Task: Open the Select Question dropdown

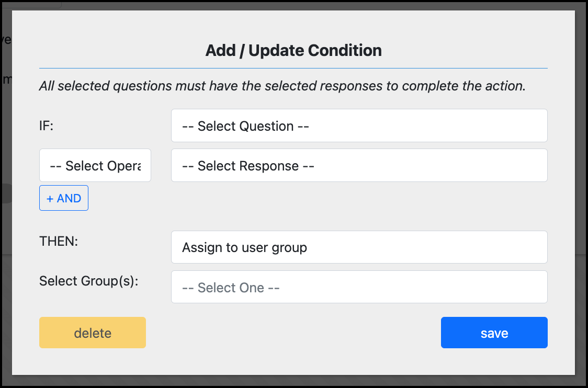Action: [x=359, y=126]
